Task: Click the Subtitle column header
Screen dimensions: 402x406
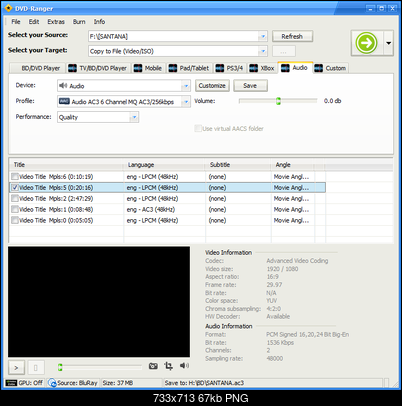Action: pyautogui.click(x=238, y=165)
